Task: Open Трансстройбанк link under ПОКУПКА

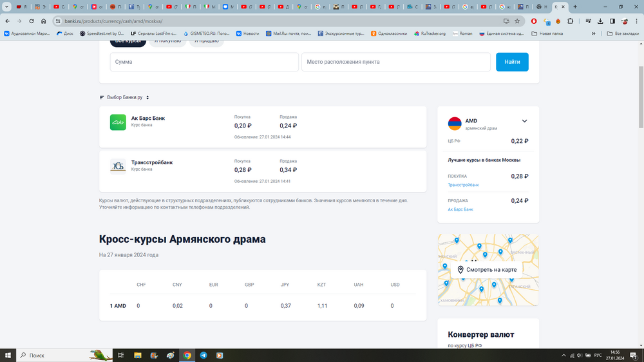Action: [463, 185]
